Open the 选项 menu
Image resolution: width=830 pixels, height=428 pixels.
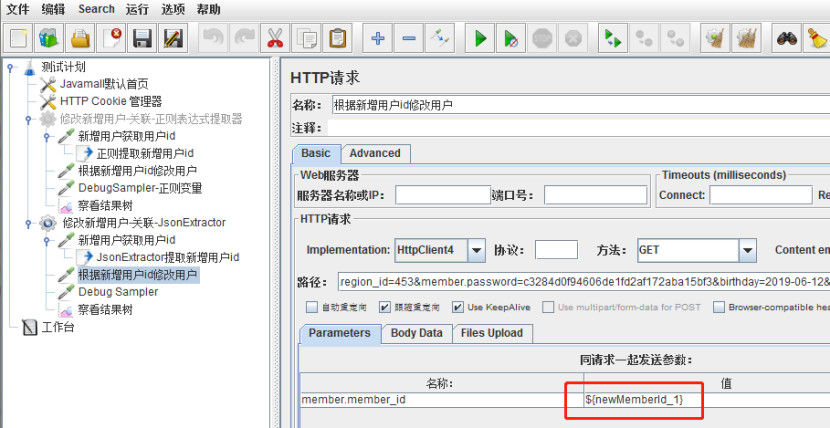tap(173, 9)
